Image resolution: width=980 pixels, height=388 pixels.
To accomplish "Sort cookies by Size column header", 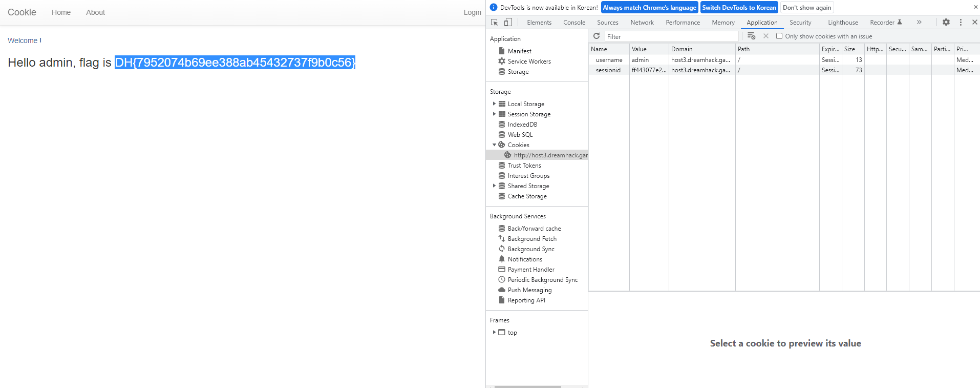I will (x=853, y=49).
